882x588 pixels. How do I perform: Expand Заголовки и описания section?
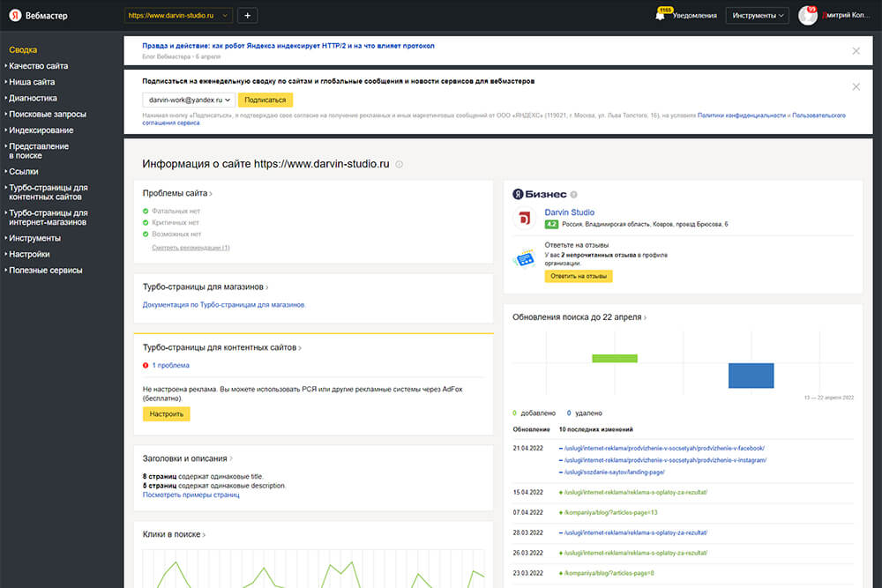click(x=187, y=458)
